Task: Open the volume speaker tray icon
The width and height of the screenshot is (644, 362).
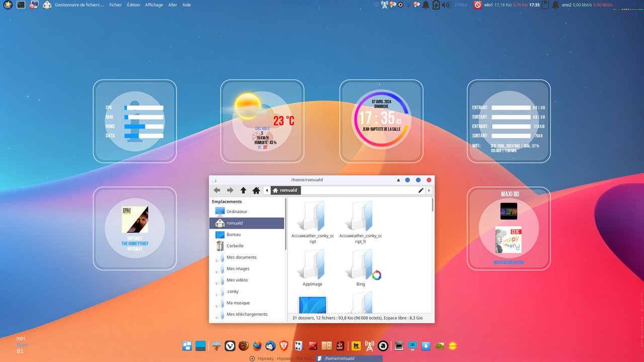Action: (x=446, y=5)
